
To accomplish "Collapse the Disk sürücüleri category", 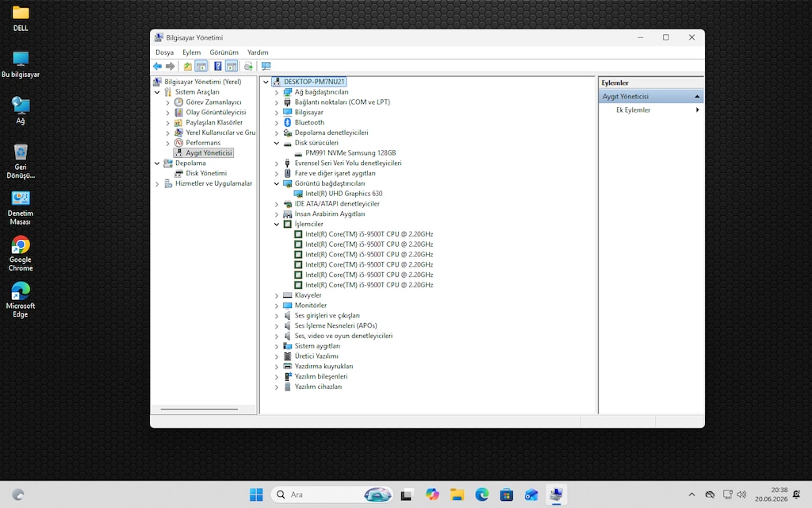I will click(x=277, y=143).
